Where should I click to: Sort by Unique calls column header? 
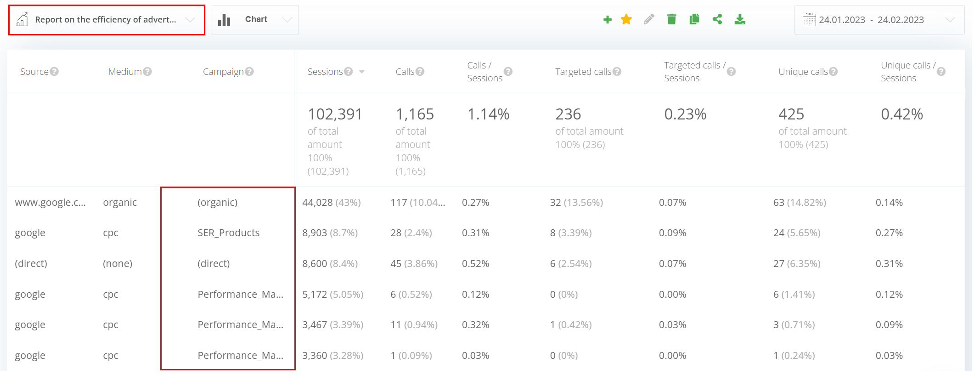coord(803,72)
